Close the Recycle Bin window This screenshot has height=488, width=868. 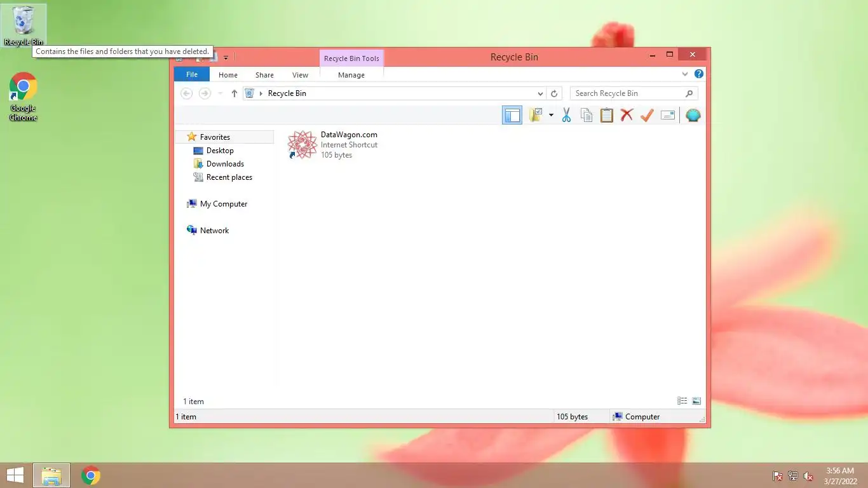click(x=693, y=55)
